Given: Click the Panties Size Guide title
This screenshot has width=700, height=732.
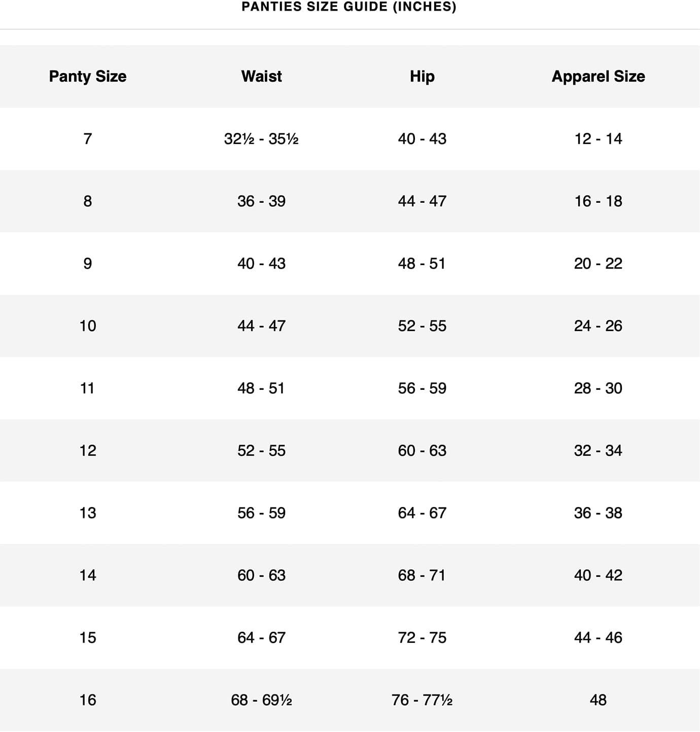Looking at the screenshot, I should pyautogui.click(x=349, y=7).
